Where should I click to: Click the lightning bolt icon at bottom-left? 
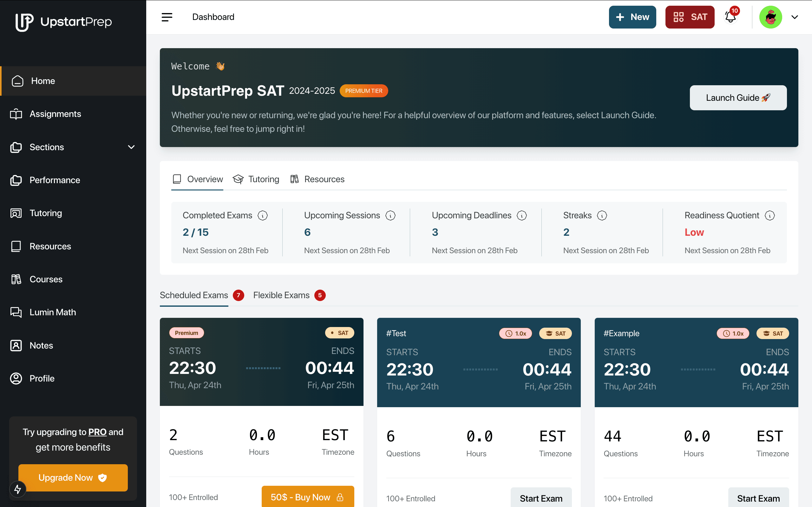click(17, 489)
